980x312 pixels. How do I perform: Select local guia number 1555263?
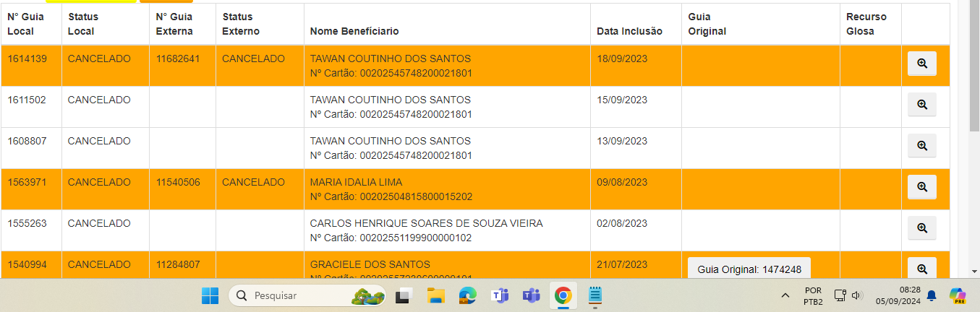click(x=27, y=223)
